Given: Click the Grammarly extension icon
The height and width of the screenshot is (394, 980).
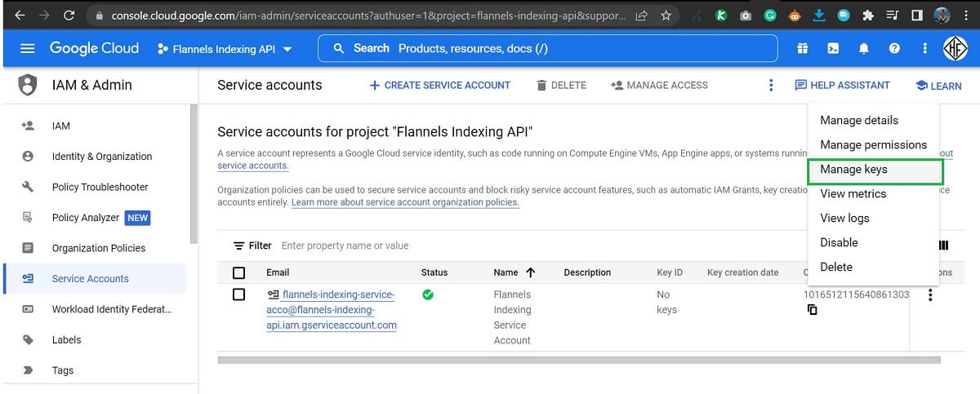Looking at the screenshot, I should pos(770,15).
